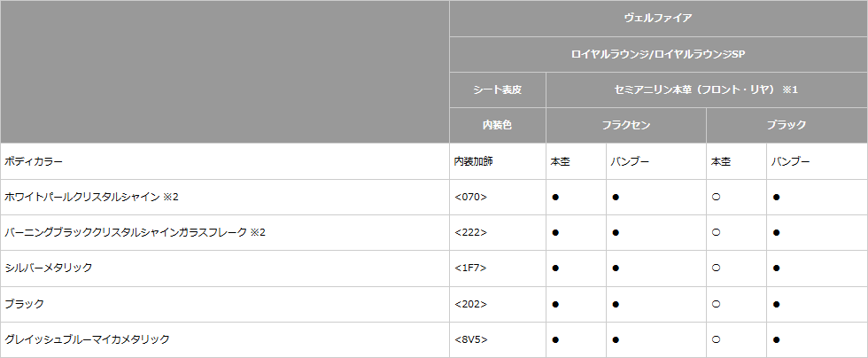Click the 内装加飾 cell

point(473,161)
